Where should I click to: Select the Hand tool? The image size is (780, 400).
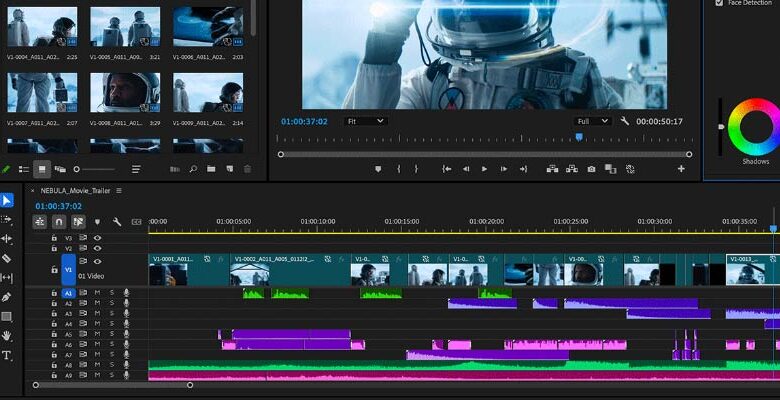point(7,336)
